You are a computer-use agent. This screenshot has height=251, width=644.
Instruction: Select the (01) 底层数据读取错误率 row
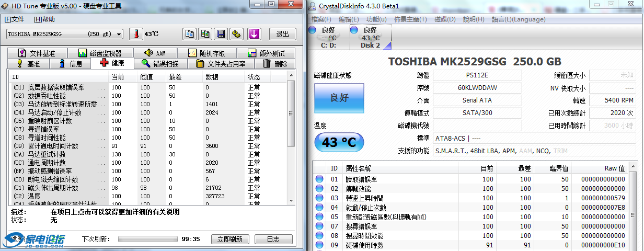pos(148,87)
